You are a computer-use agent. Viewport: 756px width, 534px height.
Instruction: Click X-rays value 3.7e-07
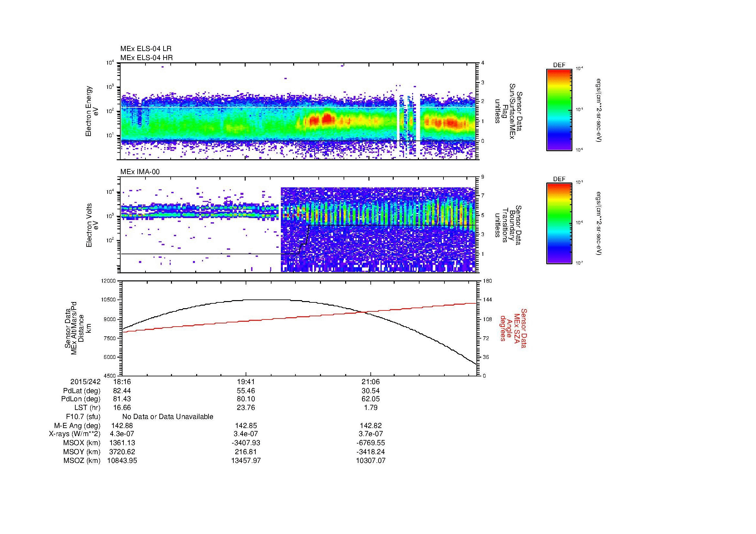pos(371,434)
